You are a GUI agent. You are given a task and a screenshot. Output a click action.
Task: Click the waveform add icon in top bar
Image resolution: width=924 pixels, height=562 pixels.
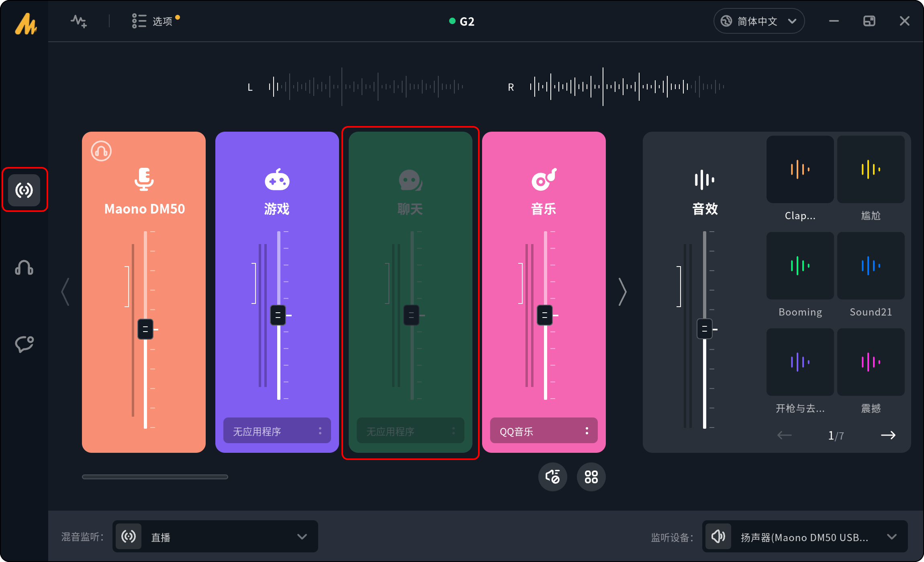pyautogui.click(x=79, y=21)
